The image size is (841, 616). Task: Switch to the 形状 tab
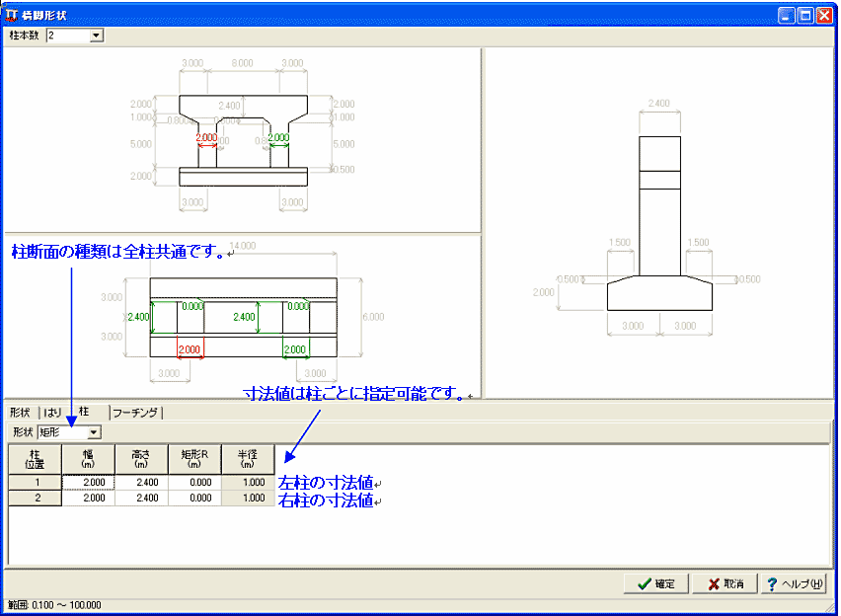point(21,413)
